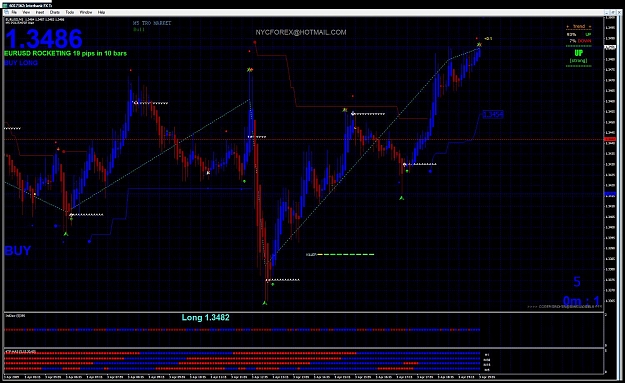Click the orange 'trend' heading

[x=579, y=26]
